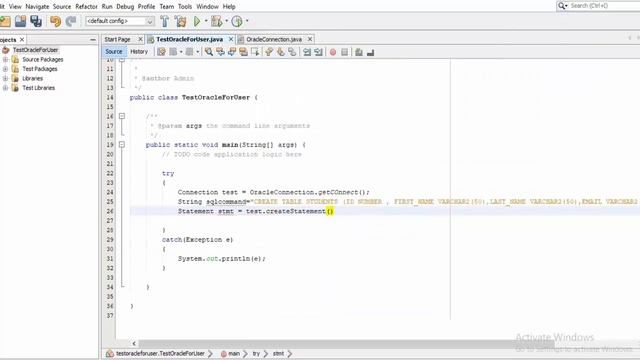Open the Tools menu
640x360 pixels.
[x=185, y=7]
